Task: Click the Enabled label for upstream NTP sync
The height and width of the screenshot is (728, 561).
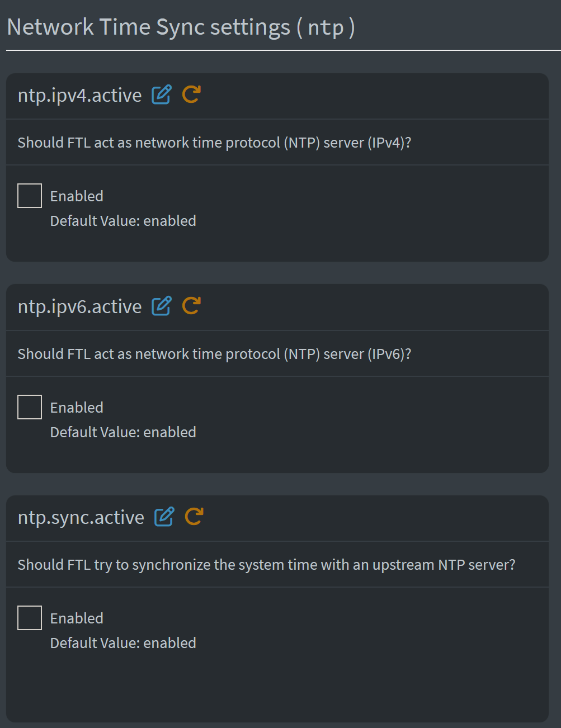Action: coord(77,618)
